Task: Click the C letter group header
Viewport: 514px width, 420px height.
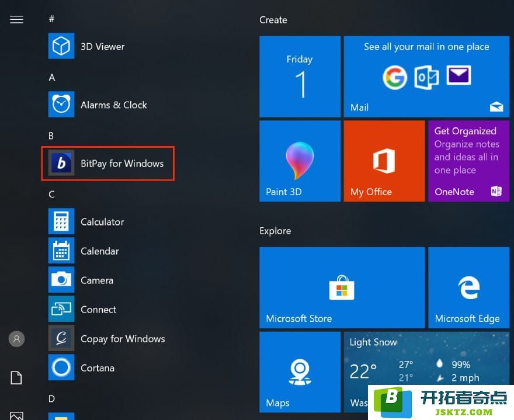Action: coord(51,194)
